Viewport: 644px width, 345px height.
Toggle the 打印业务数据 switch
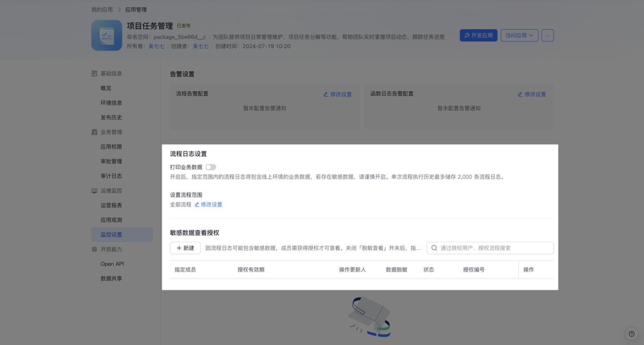click(211, 167)
